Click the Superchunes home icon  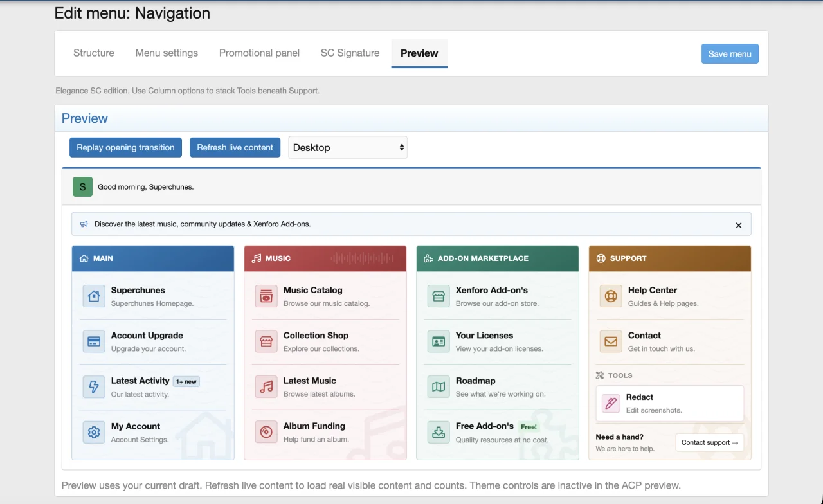click(x=94, y=296)
